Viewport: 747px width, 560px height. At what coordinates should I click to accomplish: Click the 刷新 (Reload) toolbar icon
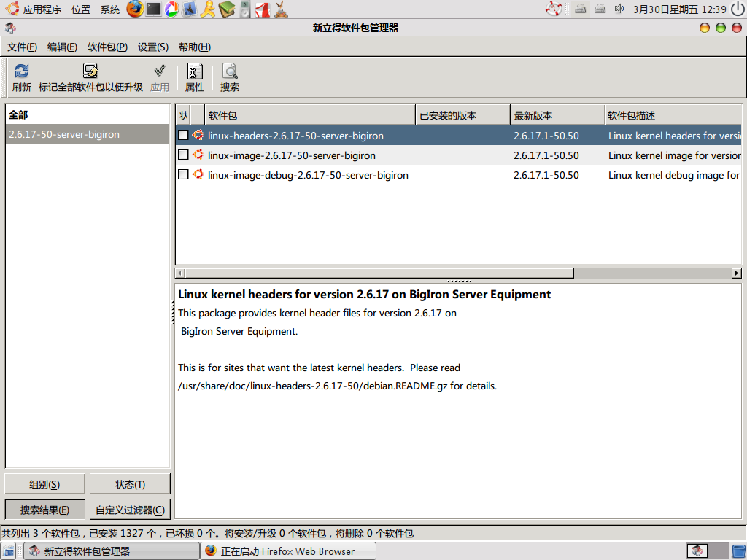click(21, 71)
